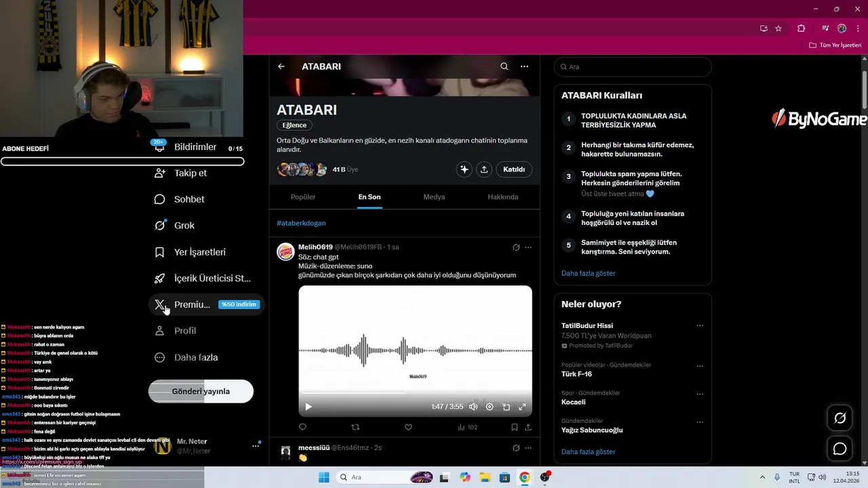Open Sohbet messages in the sidebar

179,199
